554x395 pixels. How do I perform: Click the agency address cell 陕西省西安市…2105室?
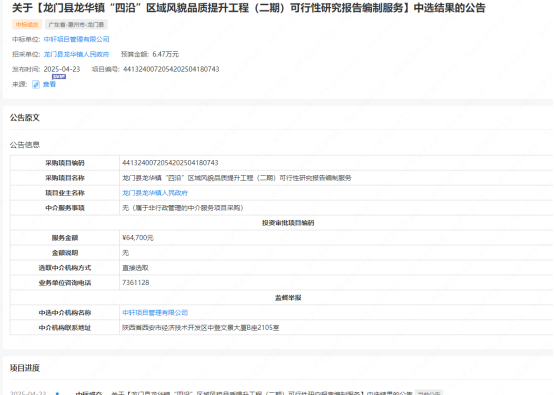pos(336,328)
